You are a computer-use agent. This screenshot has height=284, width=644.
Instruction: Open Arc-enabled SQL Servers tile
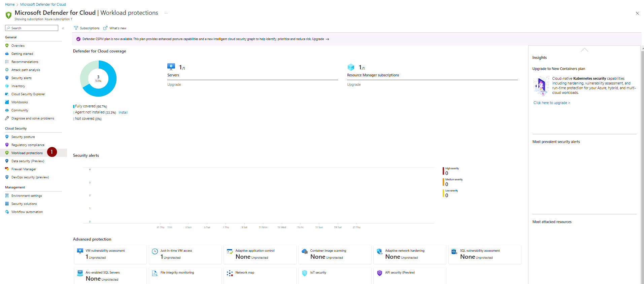click(x=110, y=276)
